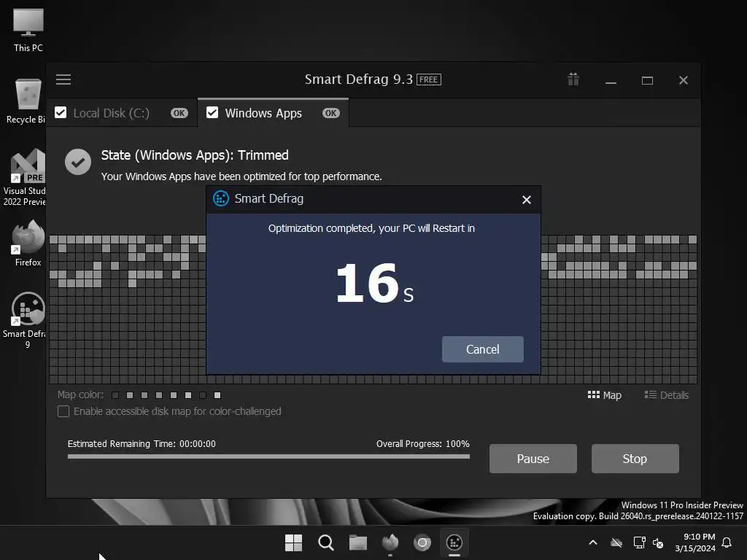
Task: Click the overall progress bar
Action: [x=268, y=456]
